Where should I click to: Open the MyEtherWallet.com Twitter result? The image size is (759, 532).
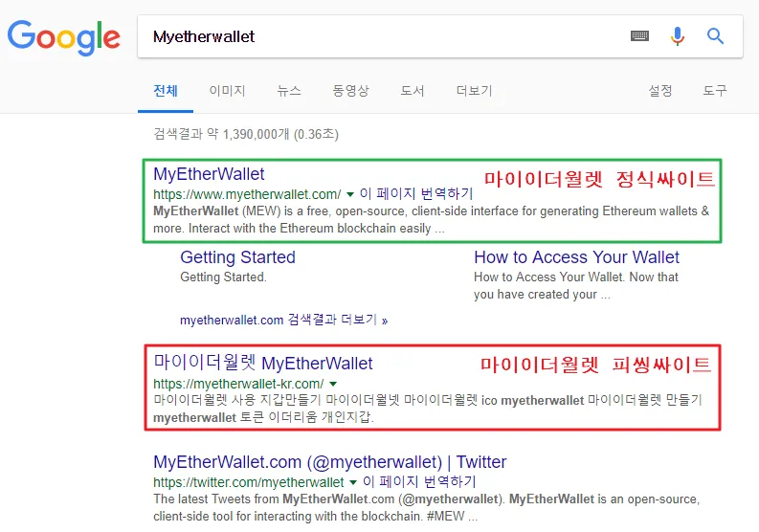coord(329,462)
